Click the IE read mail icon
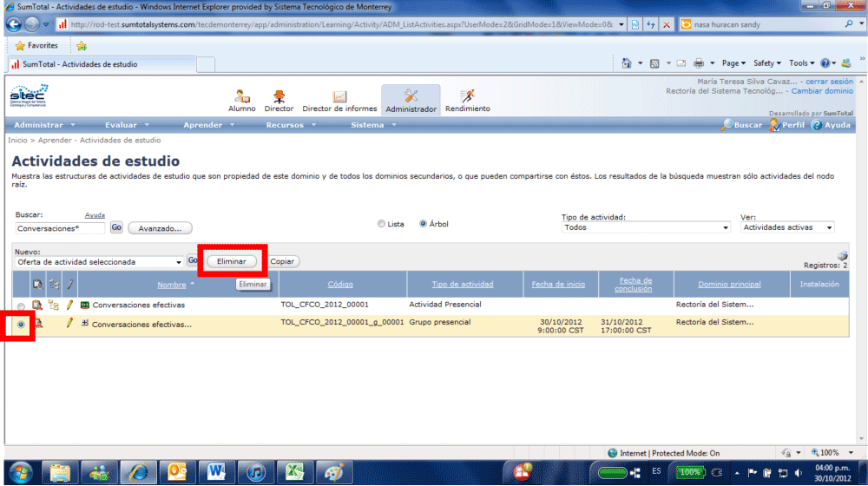Screen dimensions: 868x486 [x=681, y=63]
